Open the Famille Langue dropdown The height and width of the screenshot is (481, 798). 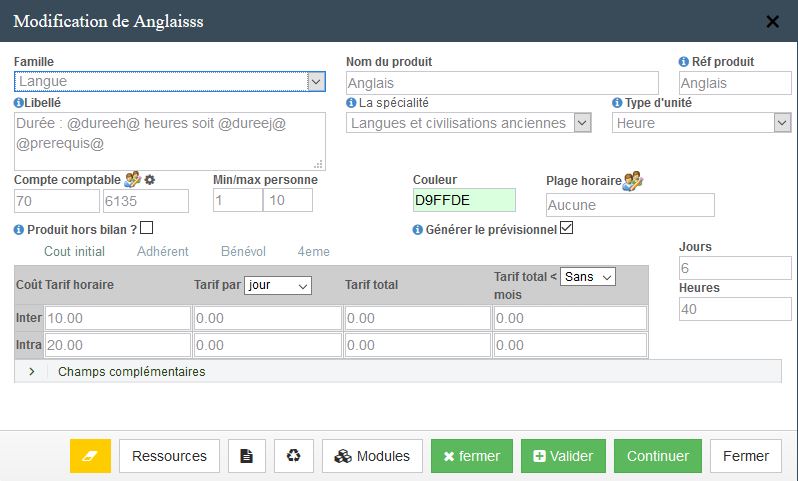(x=169, y=81)
